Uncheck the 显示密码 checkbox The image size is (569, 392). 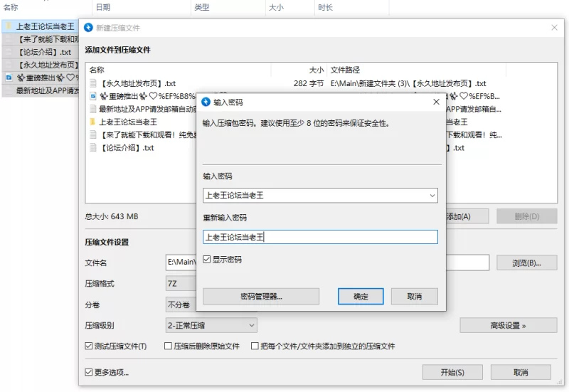point(207,260)
